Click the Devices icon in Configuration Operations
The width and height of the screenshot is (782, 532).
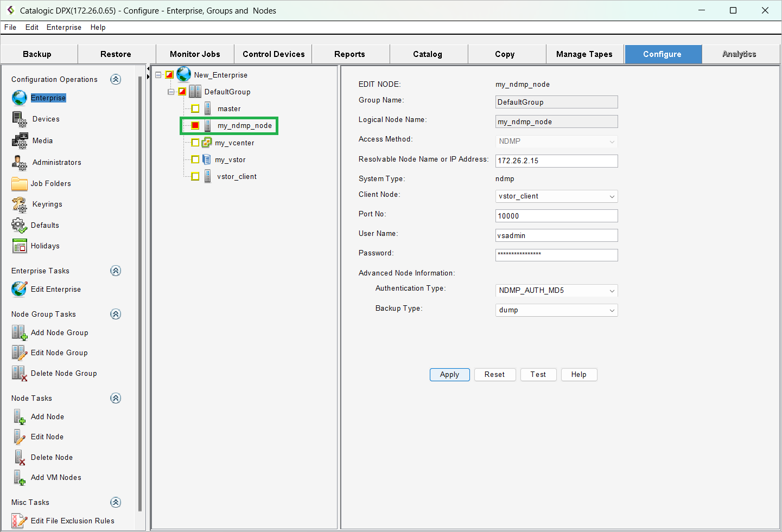19,119
